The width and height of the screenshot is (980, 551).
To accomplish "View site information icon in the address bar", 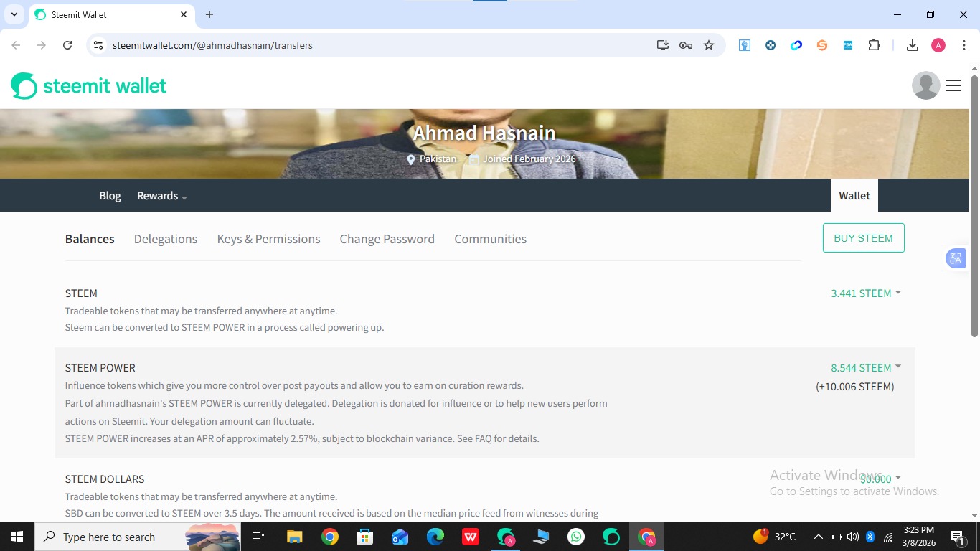I will pos(99,45).
